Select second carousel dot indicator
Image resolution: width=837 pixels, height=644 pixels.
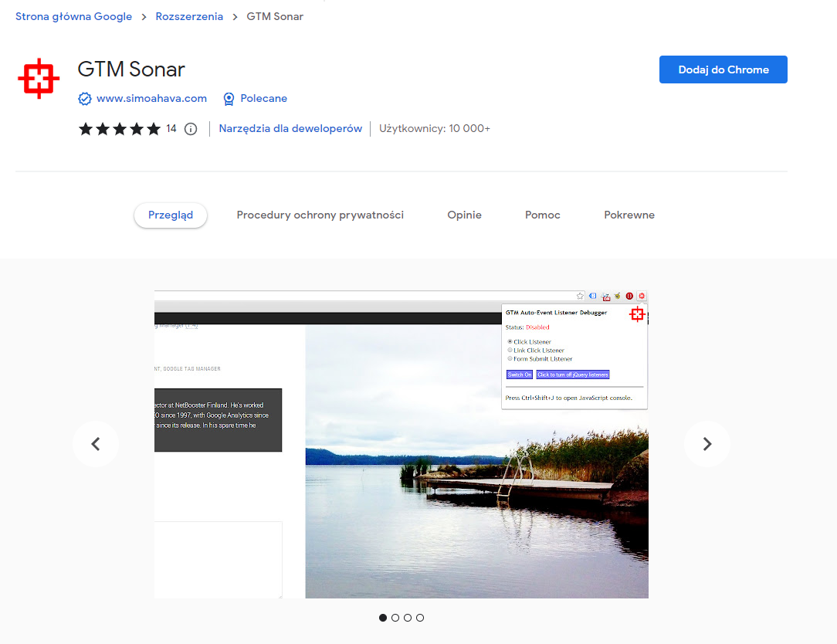(x=395, y=618)
